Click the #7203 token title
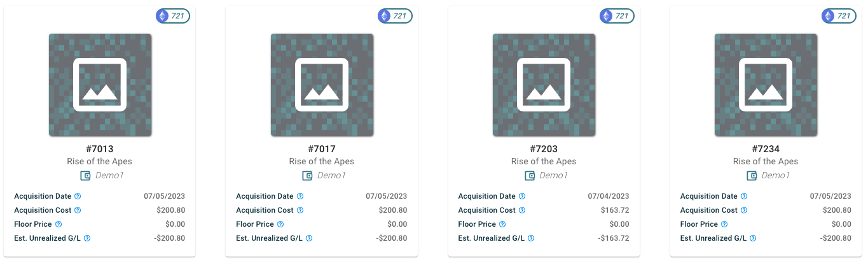868x263 pixels. coord(544,149)
